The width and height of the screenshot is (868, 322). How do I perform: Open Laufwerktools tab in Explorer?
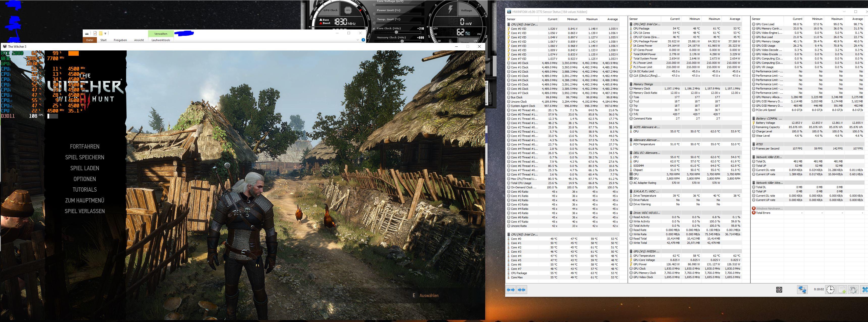pyautogui.click(x=161, y=40)
